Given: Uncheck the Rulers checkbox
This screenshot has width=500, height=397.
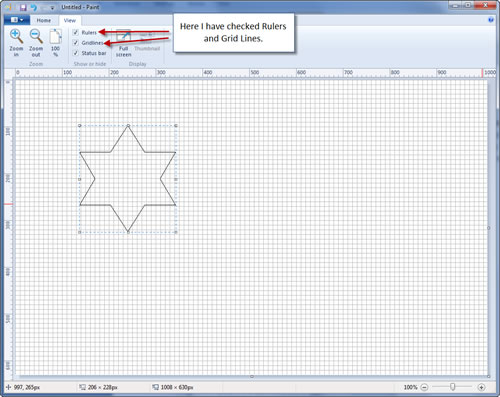Looking at the screenshot, I should [76, 32].
